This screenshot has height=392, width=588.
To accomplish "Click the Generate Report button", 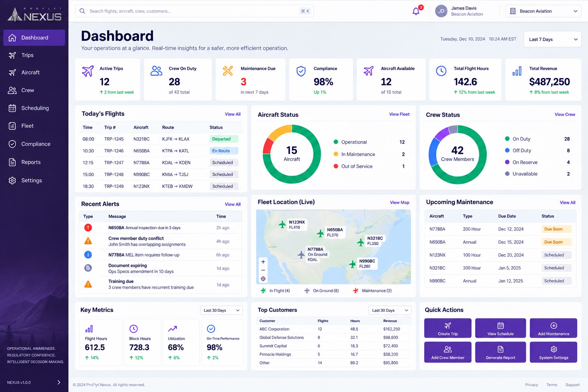I will click(500, 352).
